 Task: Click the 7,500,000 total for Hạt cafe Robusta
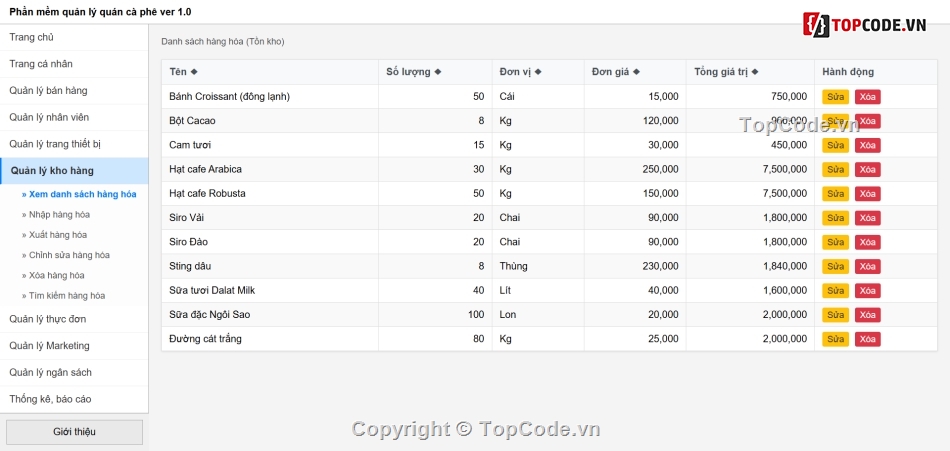750,193
